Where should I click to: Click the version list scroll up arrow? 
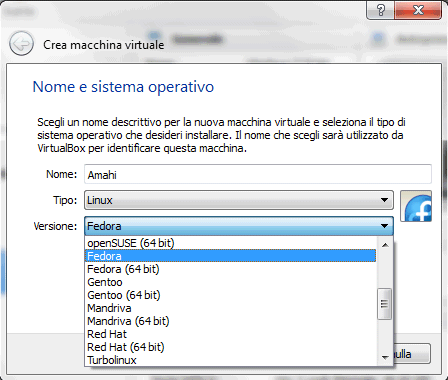click(385, 245)
